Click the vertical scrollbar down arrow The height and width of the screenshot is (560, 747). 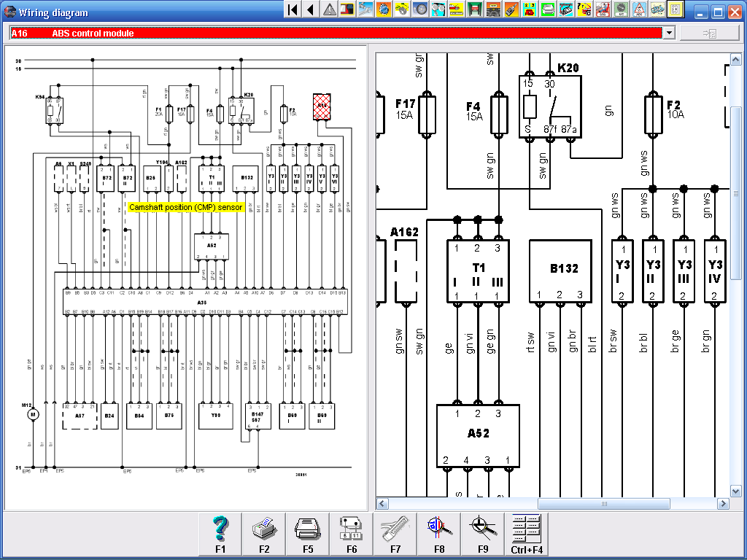click(735, 491)
